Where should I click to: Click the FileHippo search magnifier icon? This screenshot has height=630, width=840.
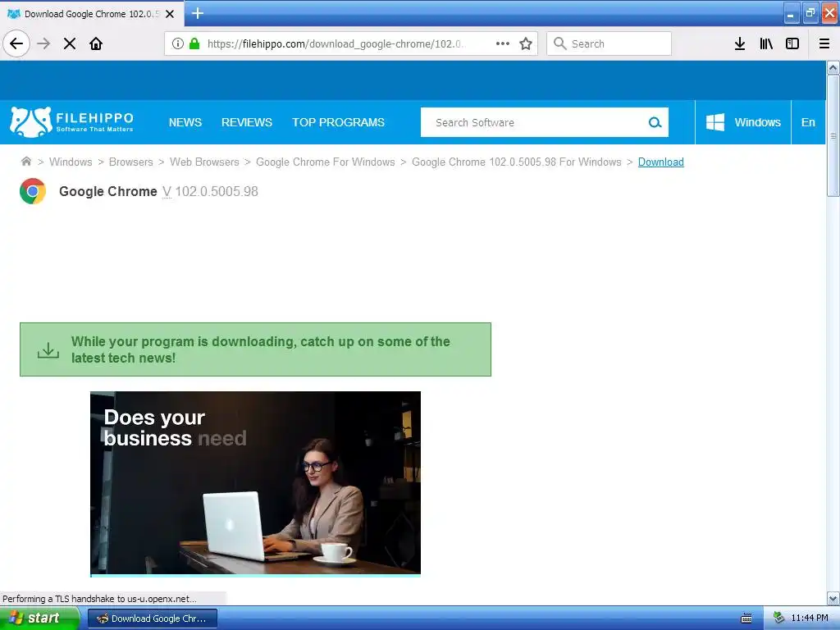click(655, 122)
